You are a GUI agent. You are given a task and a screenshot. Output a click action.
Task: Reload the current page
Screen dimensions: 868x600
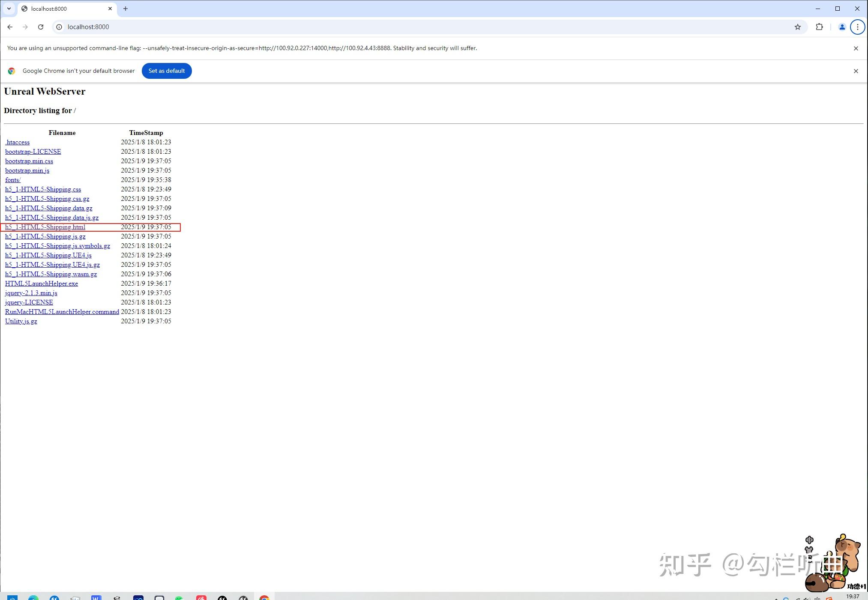[x=41, y=27]
